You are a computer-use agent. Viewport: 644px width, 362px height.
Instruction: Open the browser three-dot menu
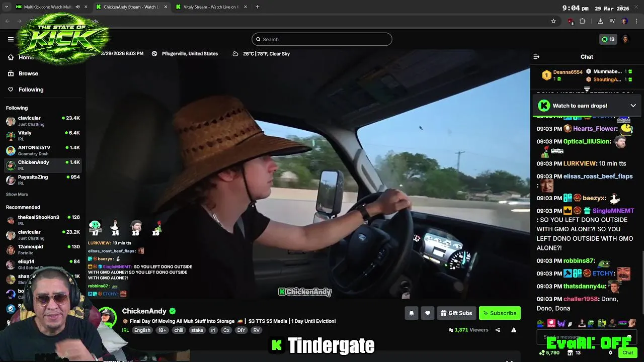pyautogui.click(x=637, y=21)
